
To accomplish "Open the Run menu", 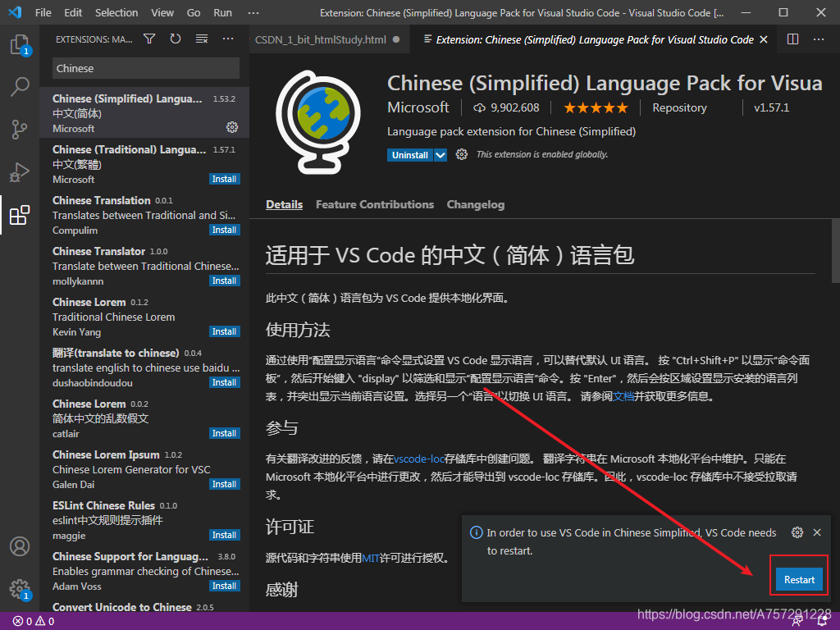I will [222, 13].
